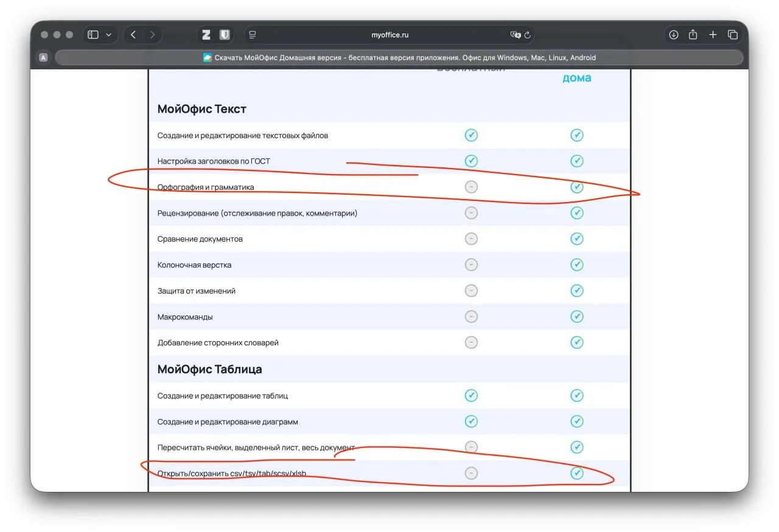Click the дома column header text
779x532 pixels.
tap(577, 78)
